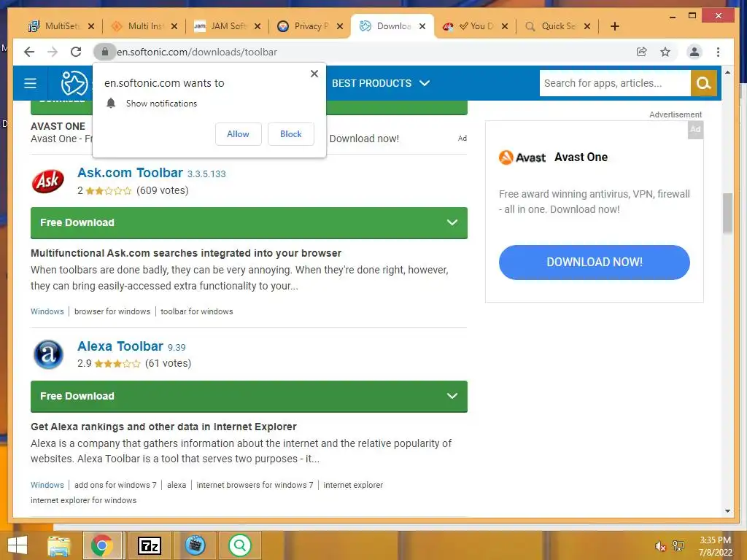This screenshot has height=560, width=747.
Task: Bookmark this page with the star icon
Action: (665, 52)
